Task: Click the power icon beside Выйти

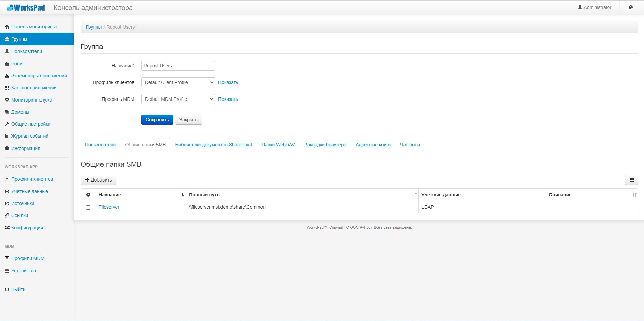Action: click(x=7, y=289)
